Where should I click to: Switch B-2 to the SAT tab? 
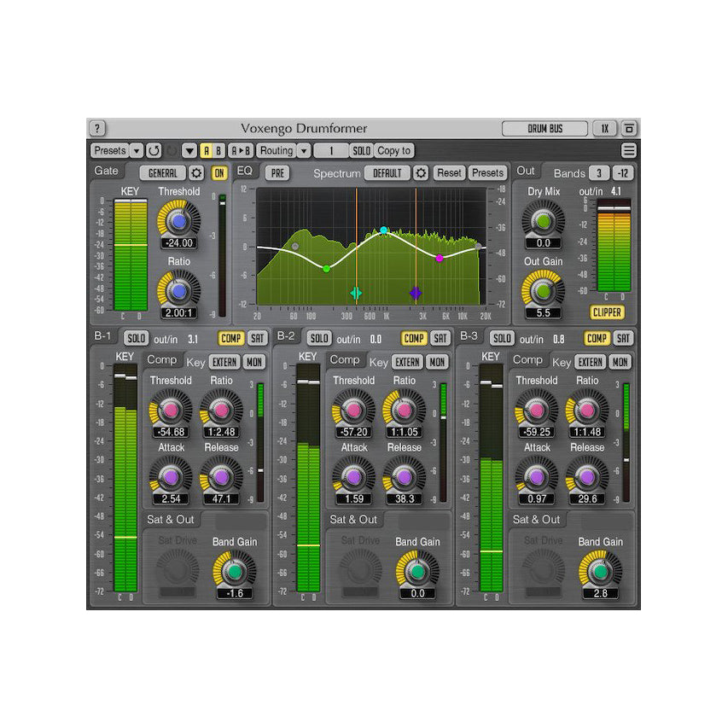click(x=440, y=338)
